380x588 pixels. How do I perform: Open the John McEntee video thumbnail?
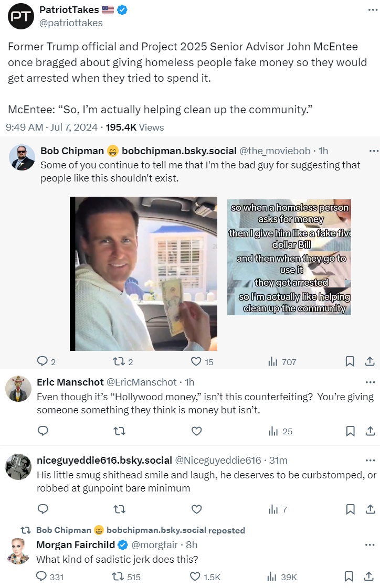[x=143, y=274]
